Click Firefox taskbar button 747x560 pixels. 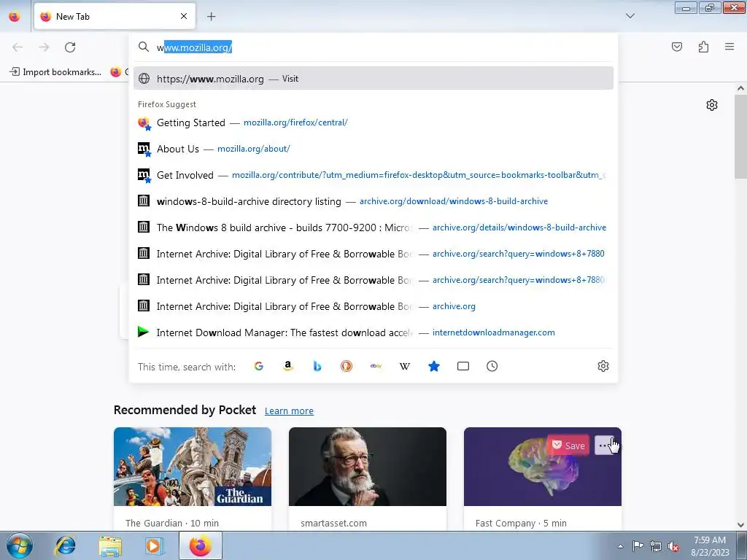tap(201, 545)
